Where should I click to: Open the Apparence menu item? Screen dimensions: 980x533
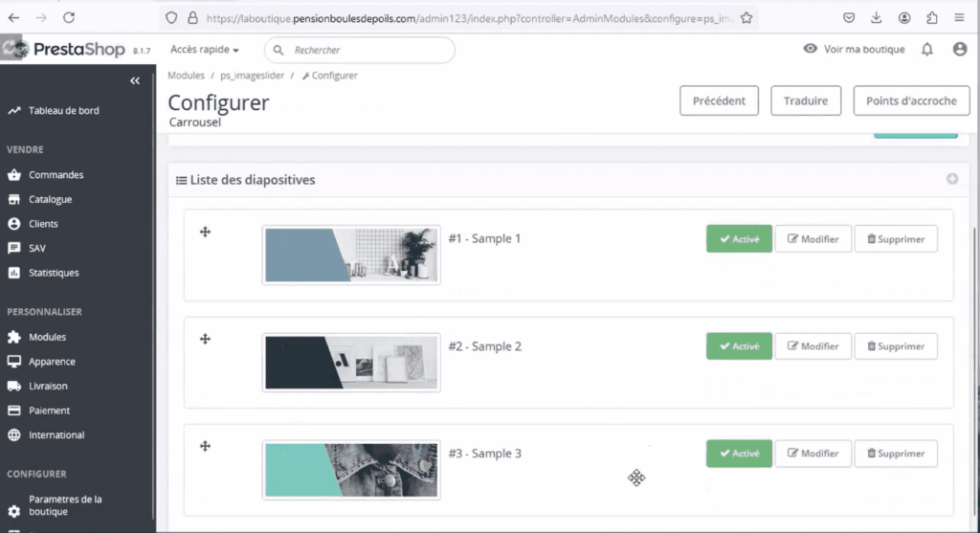[52, 361]
